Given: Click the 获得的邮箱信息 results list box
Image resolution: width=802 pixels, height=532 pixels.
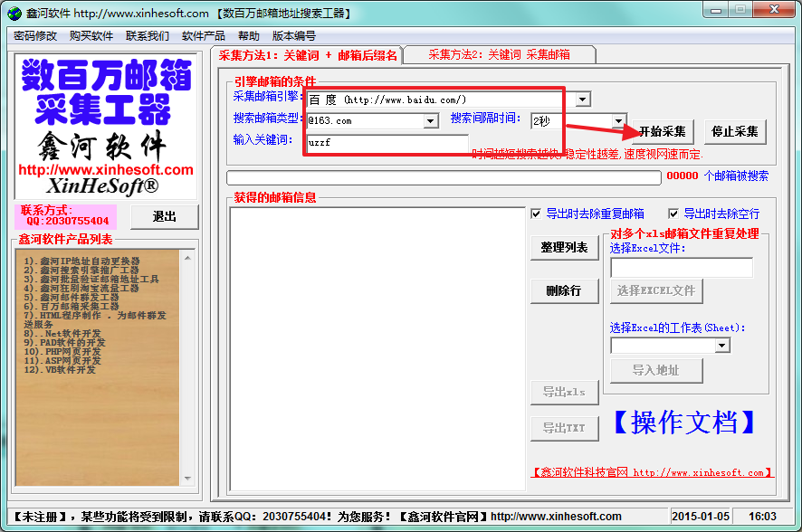Looking at the screenshot, I should [x=377, y=349].
